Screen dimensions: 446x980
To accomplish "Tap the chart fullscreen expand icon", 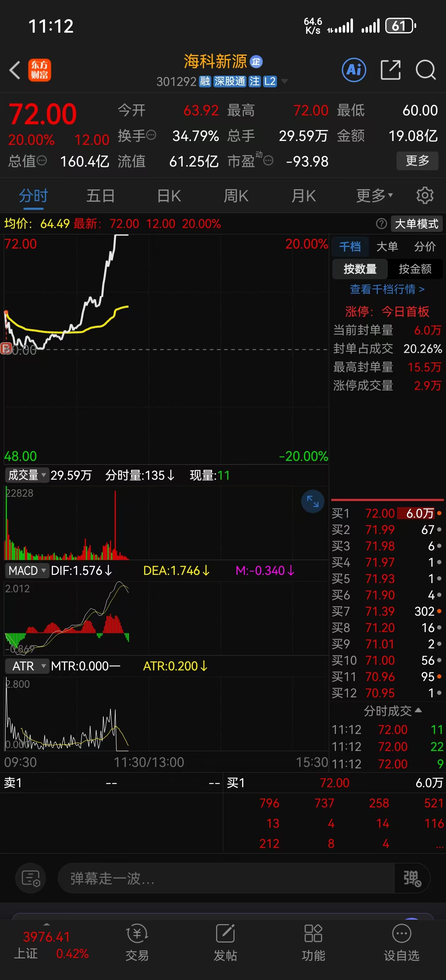I will tap(312, 501).
